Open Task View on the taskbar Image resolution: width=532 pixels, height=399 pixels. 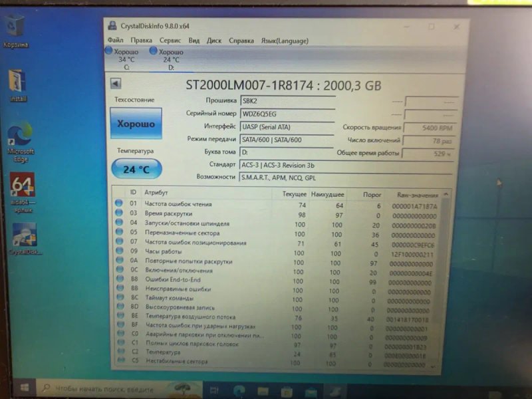point(213,390)
